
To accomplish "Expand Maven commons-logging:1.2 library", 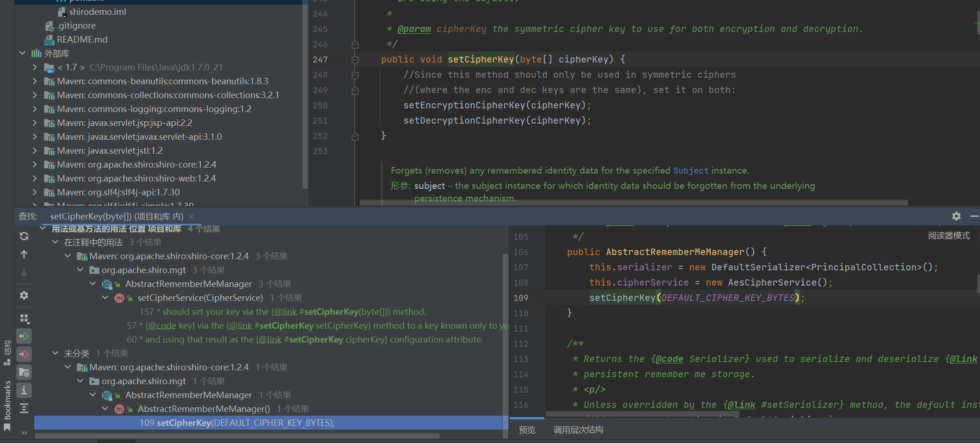I will click(x=35, y=109).
